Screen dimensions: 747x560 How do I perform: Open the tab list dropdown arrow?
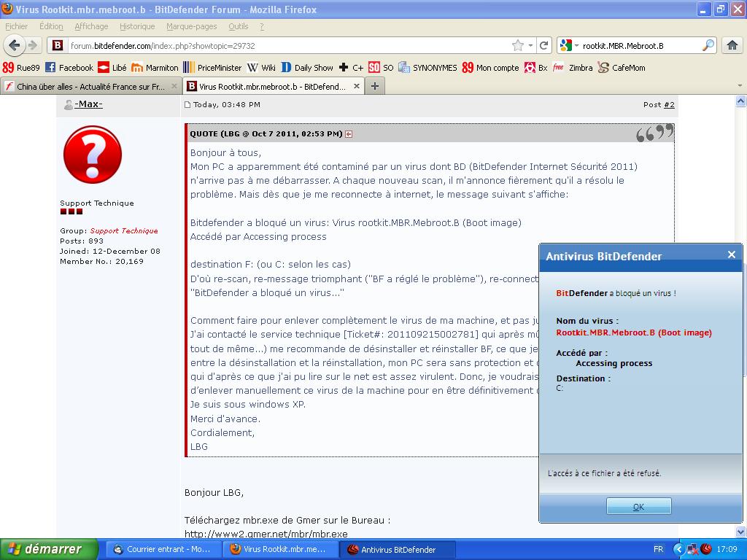[x=740, y=86]
